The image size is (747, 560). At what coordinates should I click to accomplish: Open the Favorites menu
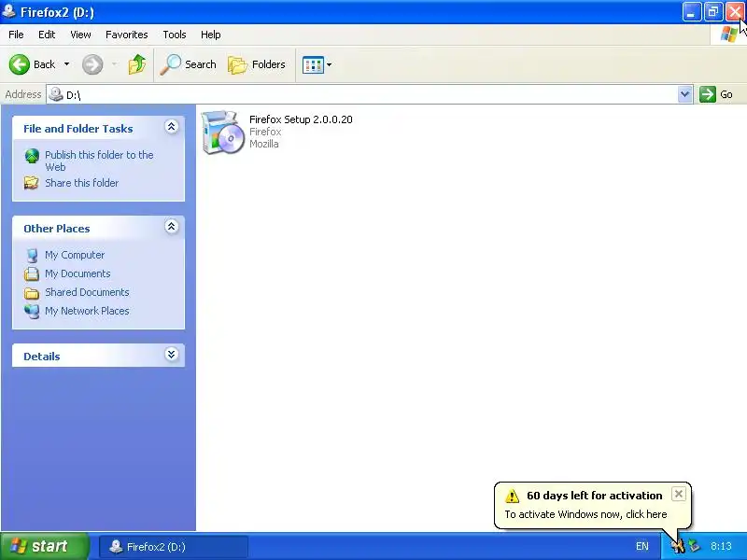click(127, 35)
